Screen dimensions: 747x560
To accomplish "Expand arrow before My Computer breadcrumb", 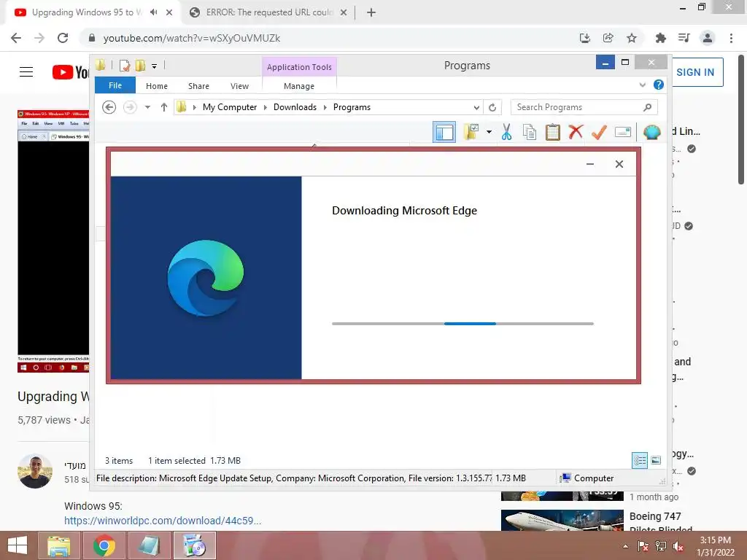I will pyautogui.click(x=194, y=108).
